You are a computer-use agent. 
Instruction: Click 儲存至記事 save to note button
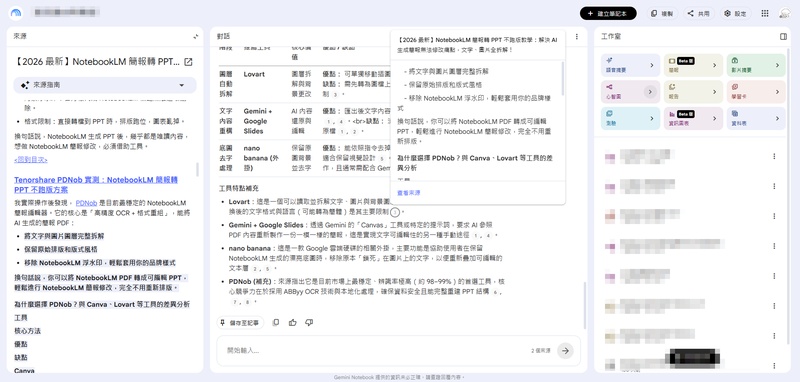pos(240,322)
